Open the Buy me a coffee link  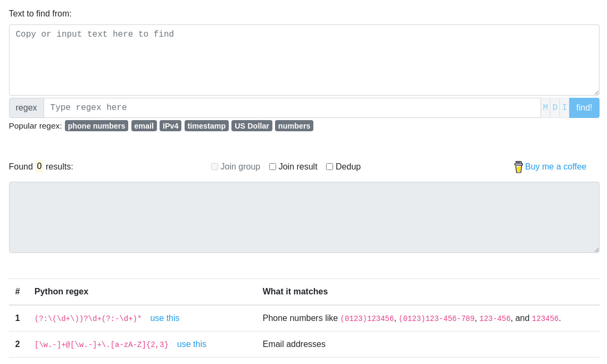(x=555, y=166)
